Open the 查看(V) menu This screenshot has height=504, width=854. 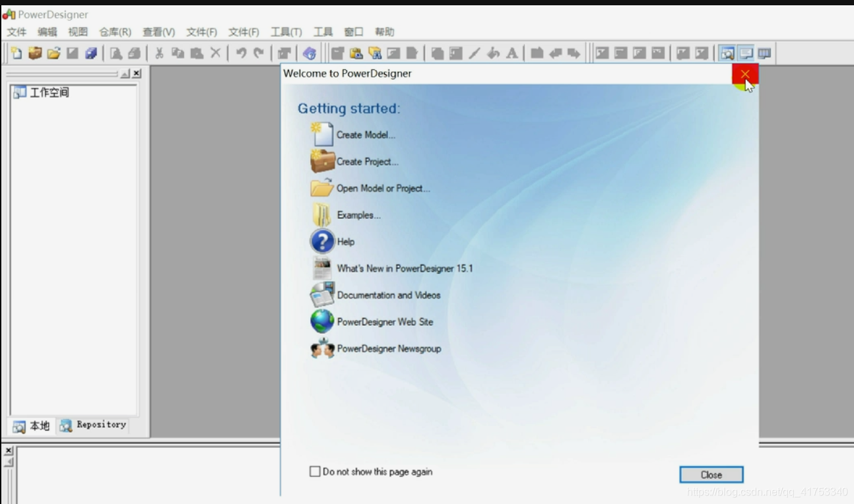[x=159, y=32]
